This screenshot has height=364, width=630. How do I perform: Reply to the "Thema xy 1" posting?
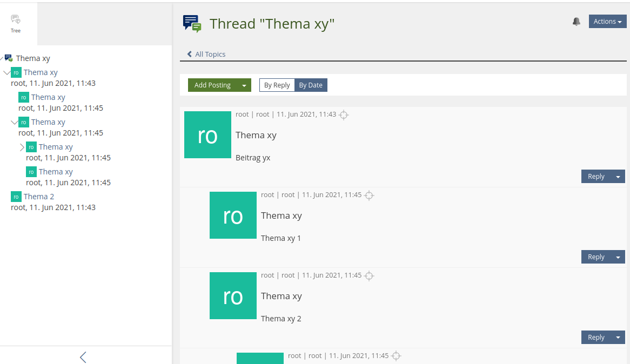(x=595, y=257)
